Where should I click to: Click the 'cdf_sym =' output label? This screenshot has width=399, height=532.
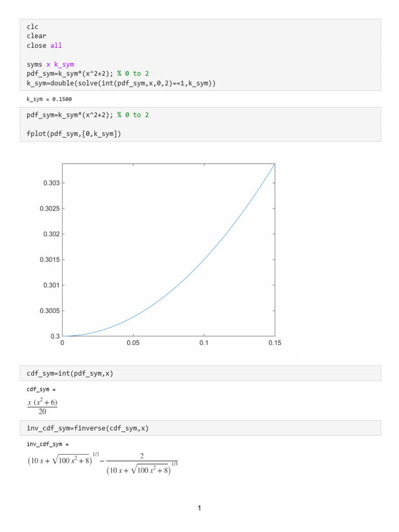point(41,390)
